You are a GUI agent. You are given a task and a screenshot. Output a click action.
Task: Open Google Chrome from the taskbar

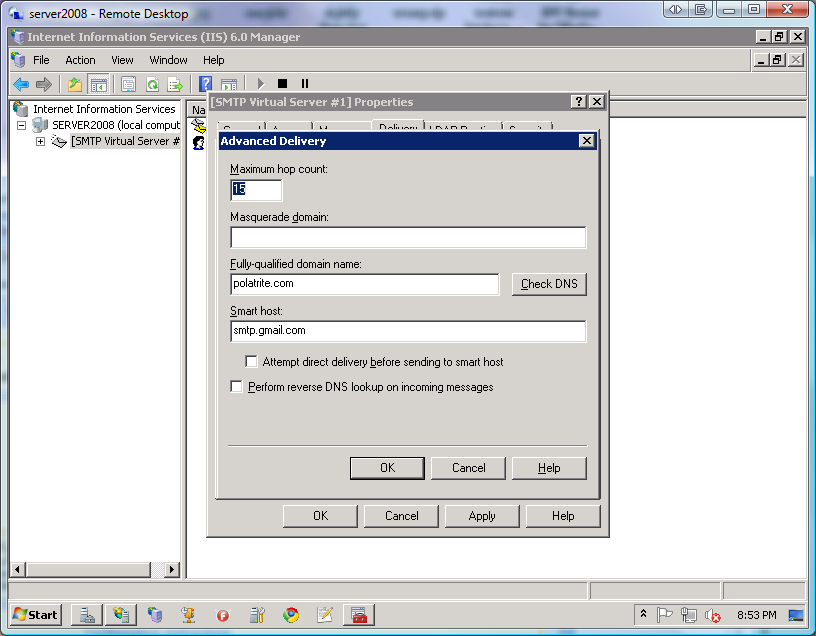pos(290,615)
